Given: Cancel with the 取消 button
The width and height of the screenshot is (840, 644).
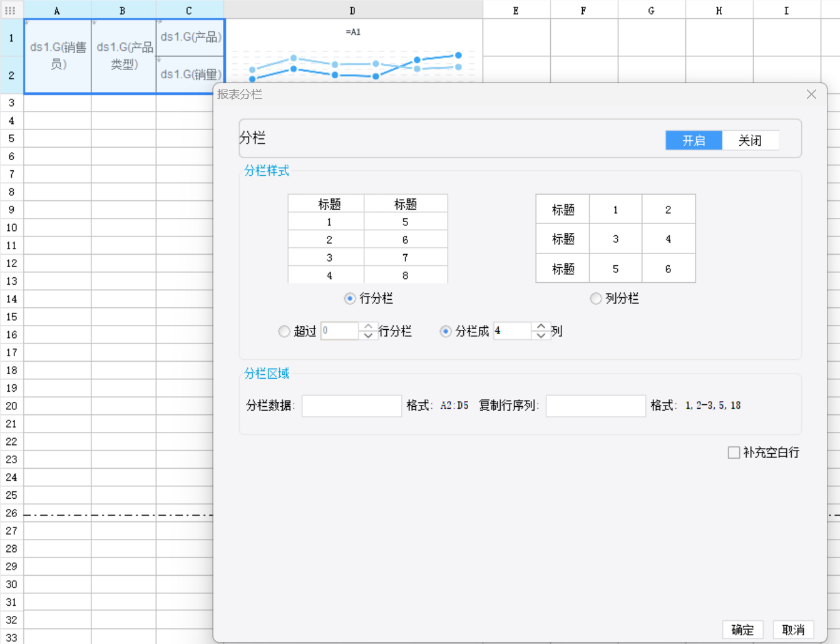Looking at the screenshot, I should pos(794,630).
